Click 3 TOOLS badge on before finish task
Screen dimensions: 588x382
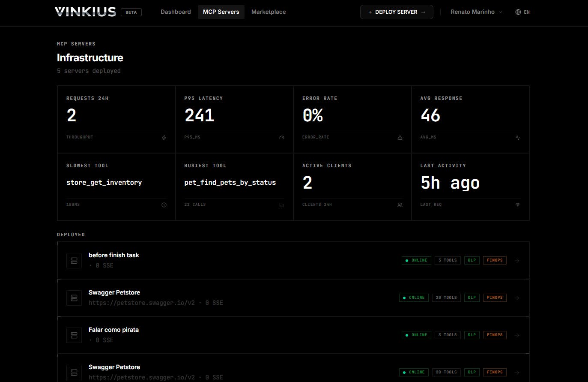coord(448,260)
